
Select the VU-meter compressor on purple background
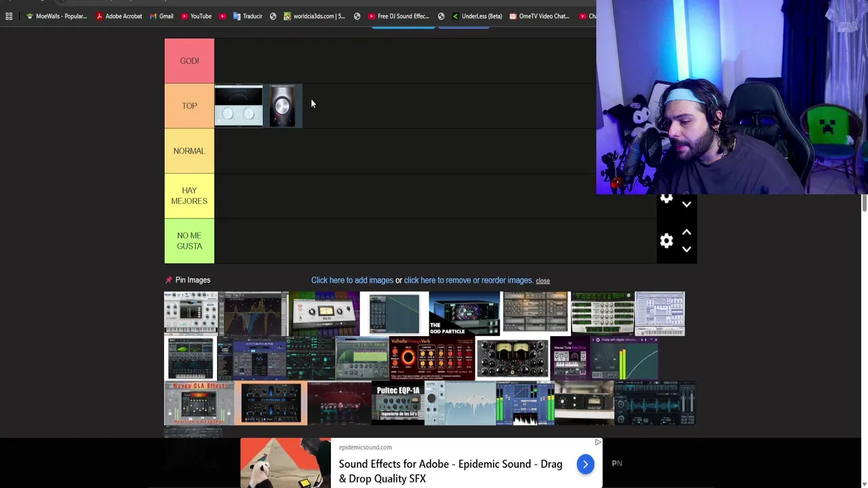coord(324,314)
